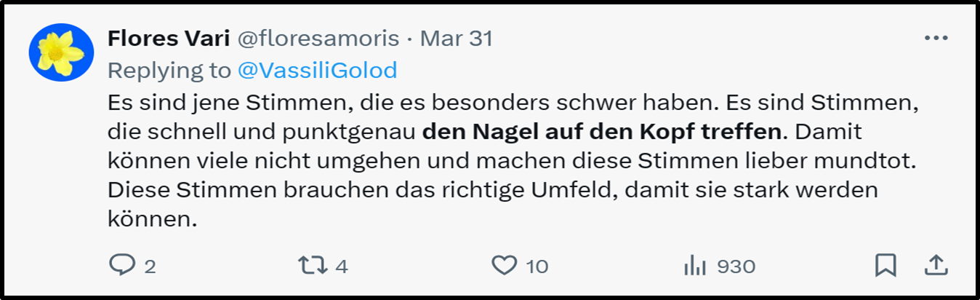Click bold phrase "den Nagel auf den Kopf treffen"

(604, 133)
